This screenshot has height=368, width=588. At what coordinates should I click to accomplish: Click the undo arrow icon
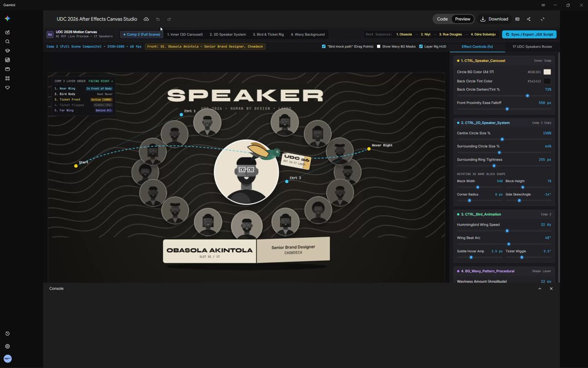(x=158, y=19)
